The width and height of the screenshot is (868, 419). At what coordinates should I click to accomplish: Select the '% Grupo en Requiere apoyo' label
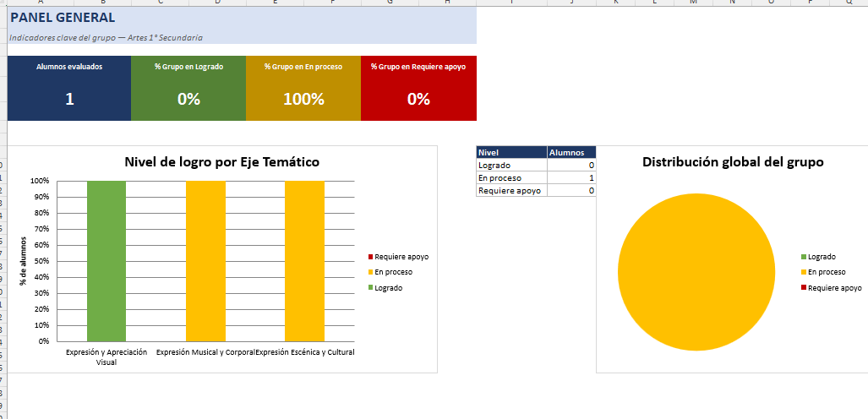[x=418, y=67]
